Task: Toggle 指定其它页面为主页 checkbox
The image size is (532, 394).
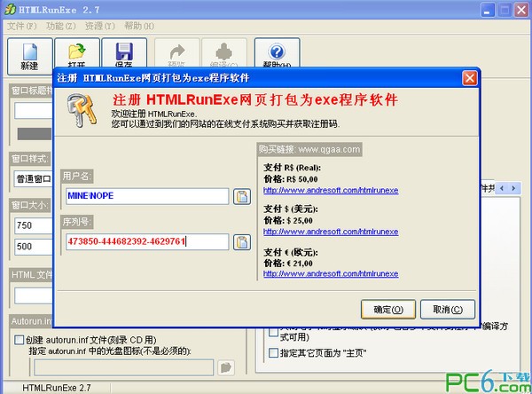Action: tap(273, 353)
